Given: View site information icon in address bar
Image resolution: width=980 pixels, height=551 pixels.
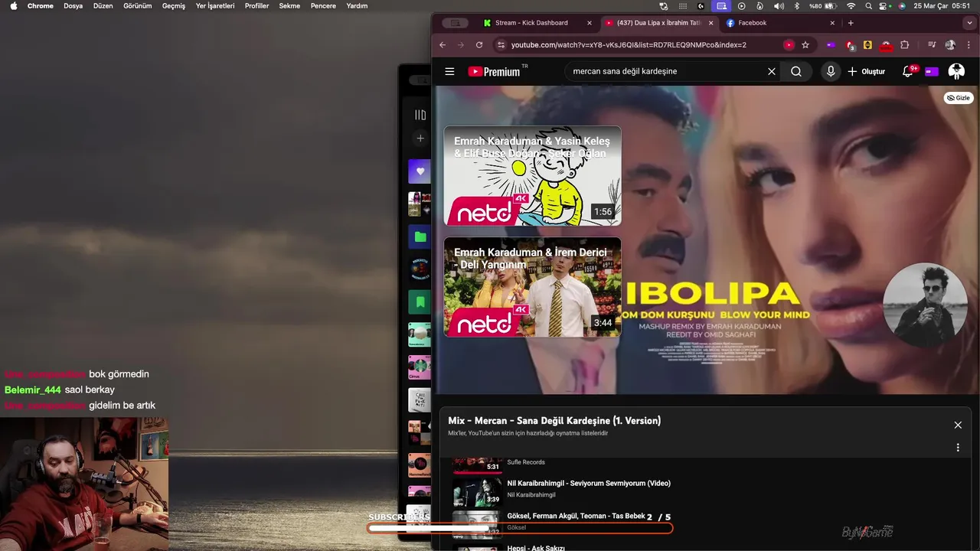Looking at the screenshot, I should pos(501,45).
